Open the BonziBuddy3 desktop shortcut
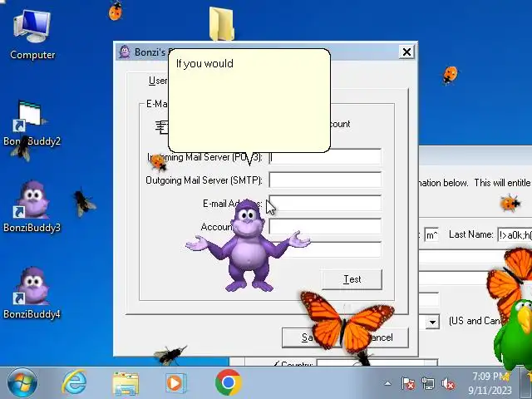The image size is (532, 399). click(32, 207)
